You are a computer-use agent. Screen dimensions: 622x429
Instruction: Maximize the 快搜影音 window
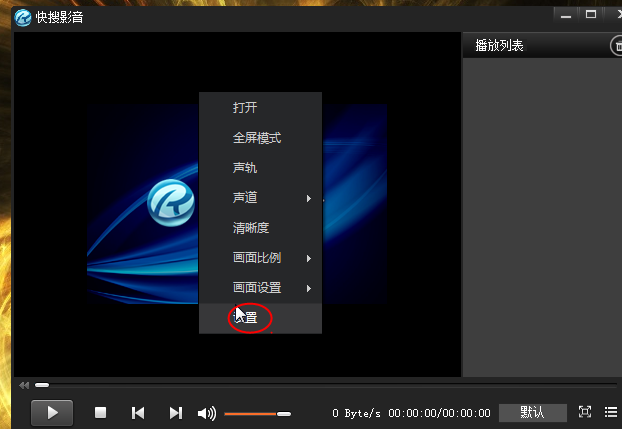591,15
